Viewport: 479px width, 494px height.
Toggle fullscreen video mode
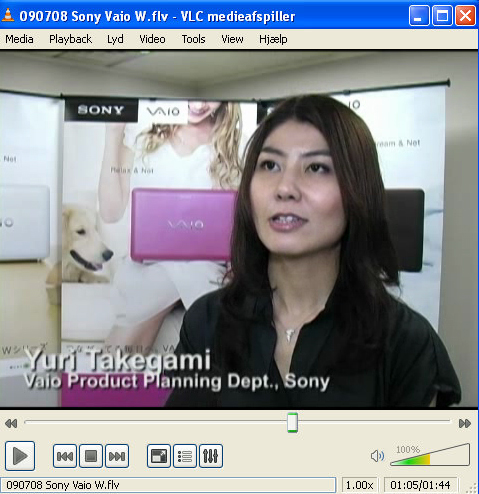(x=159, y=456)
